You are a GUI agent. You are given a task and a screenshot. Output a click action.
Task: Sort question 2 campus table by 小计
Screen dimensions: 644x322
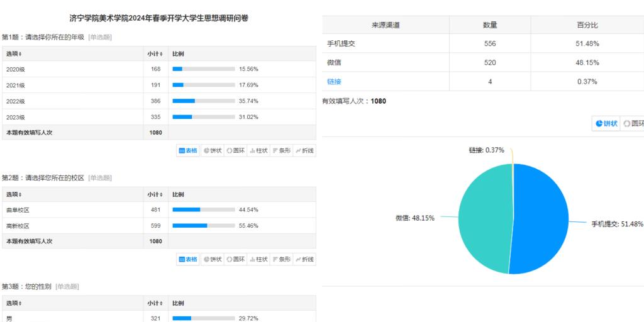tap(155, 195)
